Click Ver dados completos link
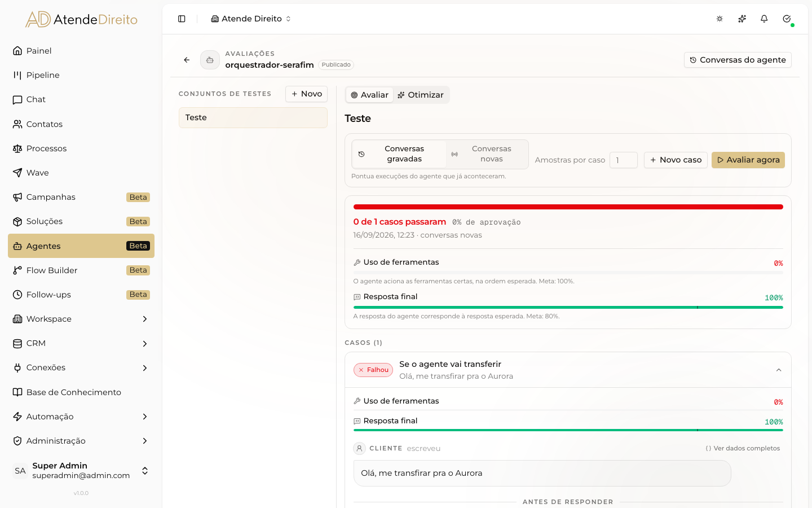The height and width of the screenshot is (508, 812). click(x=743, y=448)
